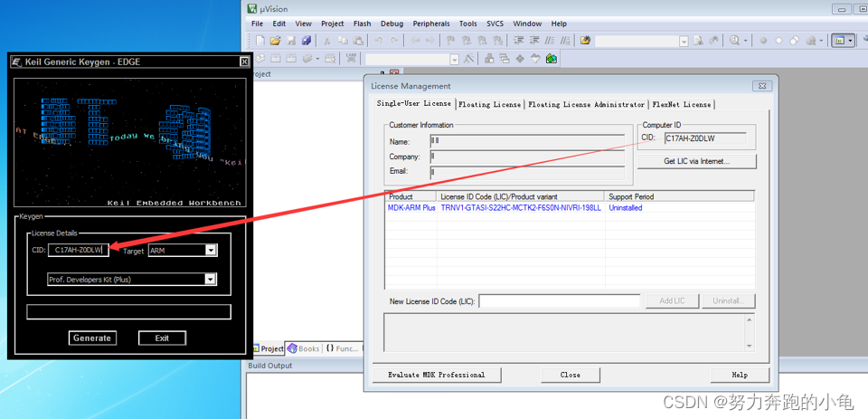Click the Company field in Customer Information
The width and height of the screenshot is (868, 419).
pyautogui.click(x=527, y=157)
